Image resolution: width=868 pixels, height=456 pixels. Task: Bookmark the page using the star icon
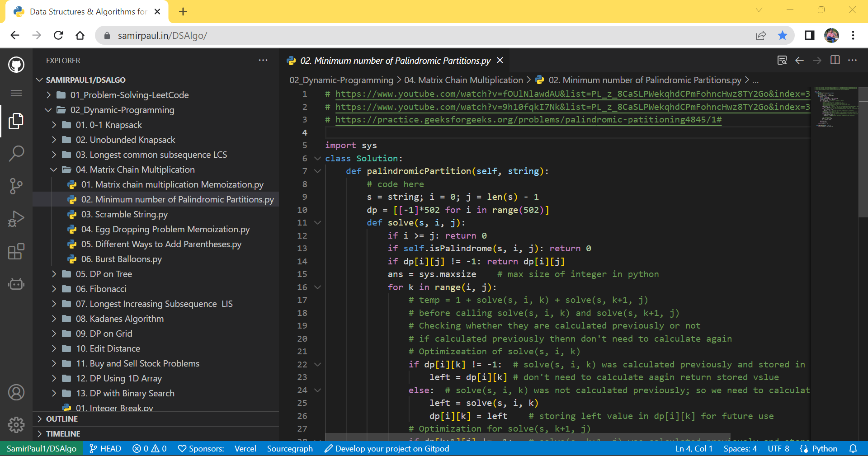pyautogui.click(x=783, y=35)
